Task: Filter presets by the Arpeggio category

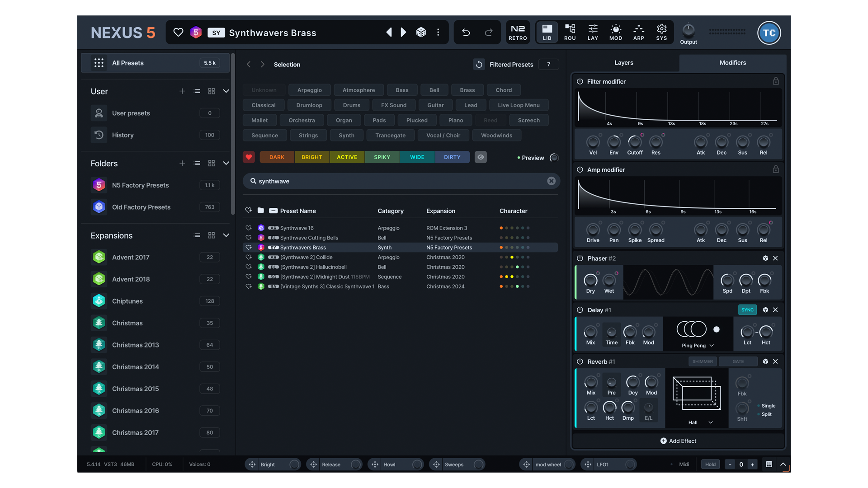Action: point(310,90)
